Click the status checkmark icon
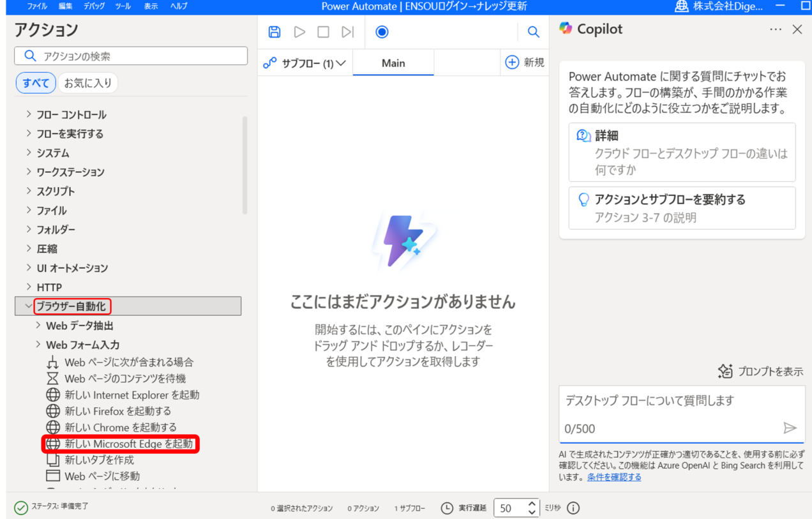This screenshot has width=812, height=519. click(x=21, y=508)
